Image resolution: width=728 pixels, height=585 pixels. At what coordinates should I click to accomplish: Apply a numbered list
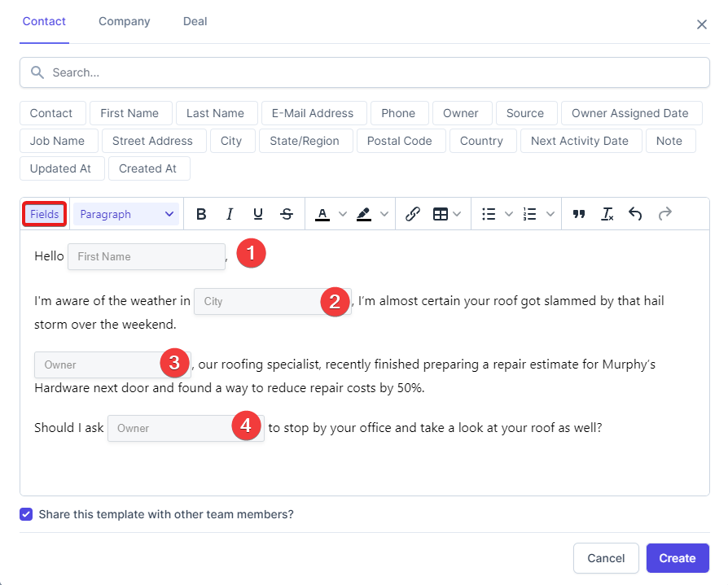(x=528, y=213)
